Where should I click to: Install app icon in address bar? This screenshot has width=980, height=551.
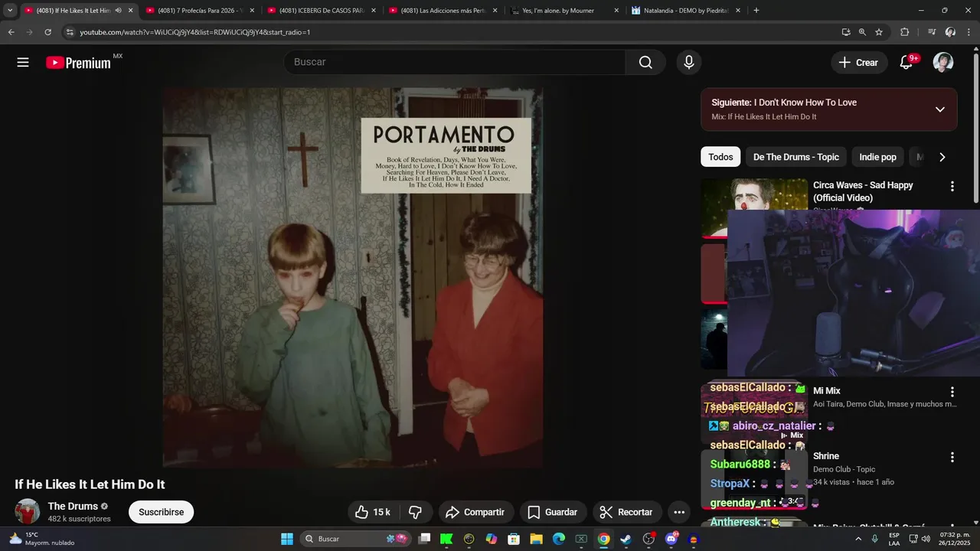click(x=846, y=32)
